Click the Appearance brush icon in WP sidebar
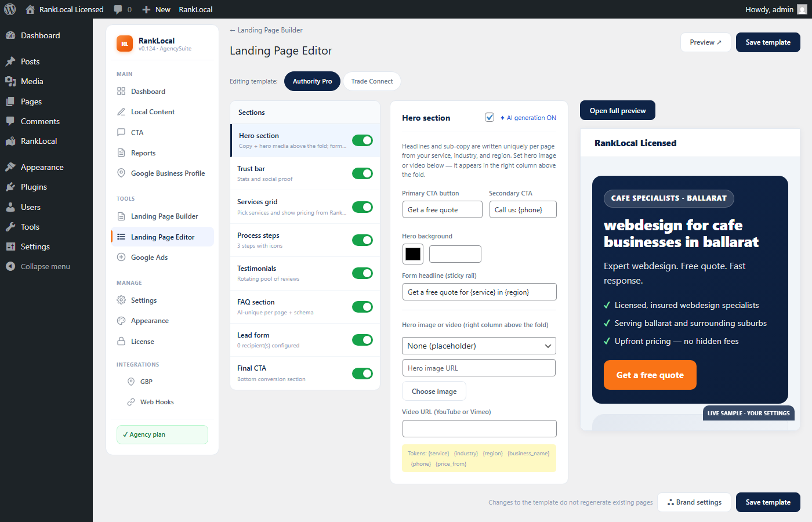This screenshot has height=522, width=812. pos(10,167)
